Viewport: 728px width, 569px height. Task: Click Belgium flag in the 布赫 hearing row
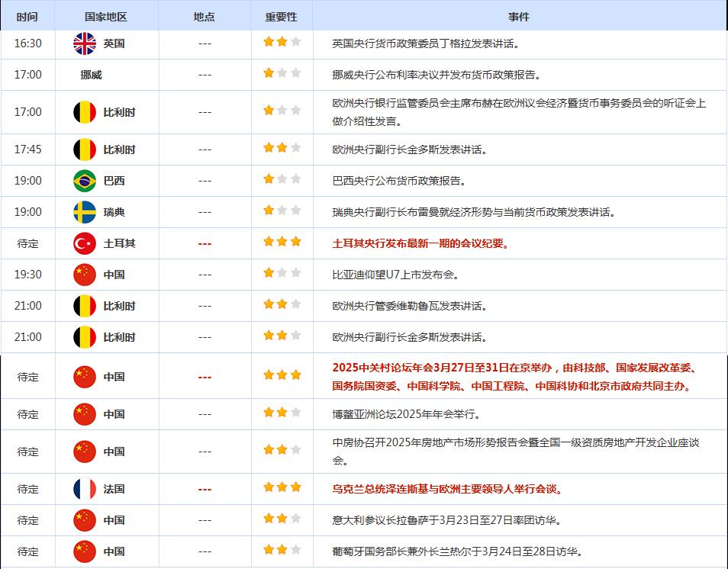pos(85,112)
